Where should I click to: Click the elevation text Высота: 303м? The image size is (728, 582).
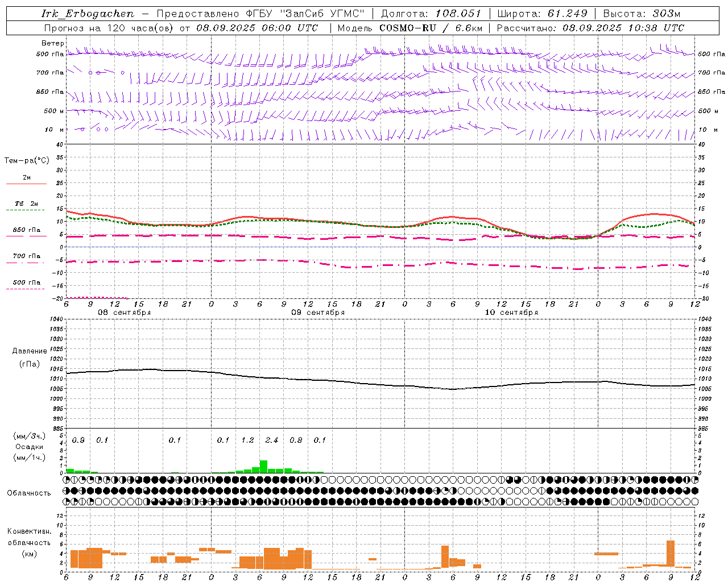(x=642, y=14)
